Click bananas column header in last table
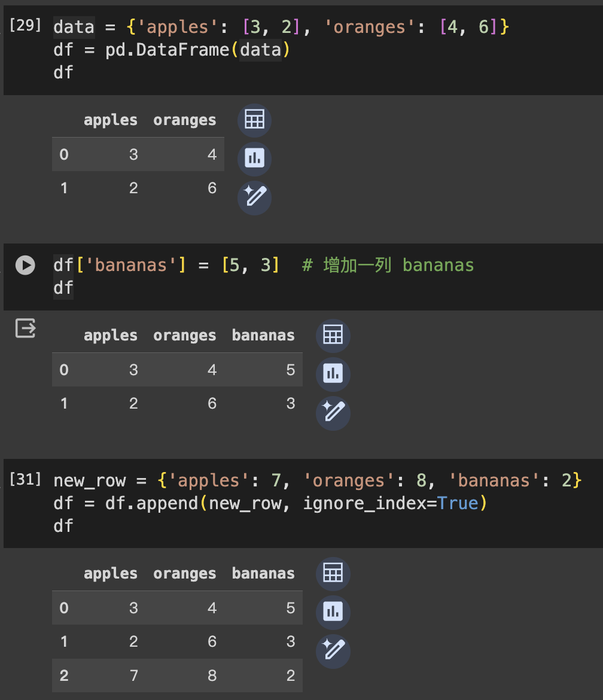The image size is (603, 700). pyautogui.click(x=263, y=573)
